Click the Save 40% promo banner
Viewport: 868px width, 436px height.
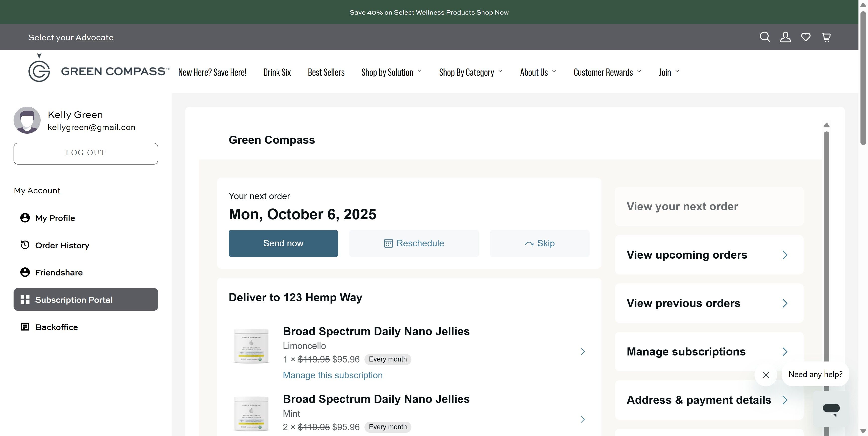pyautogui.click(x=429, y=12)
